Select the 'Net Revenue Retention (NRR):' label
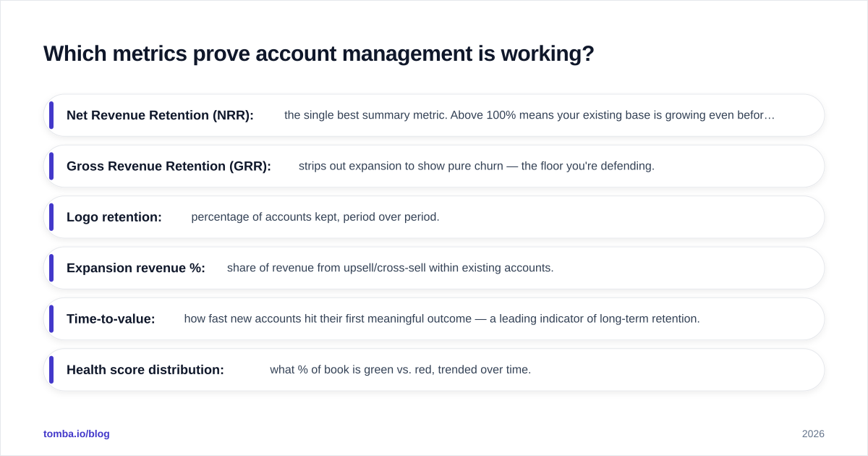 click(x=160, y=115)
